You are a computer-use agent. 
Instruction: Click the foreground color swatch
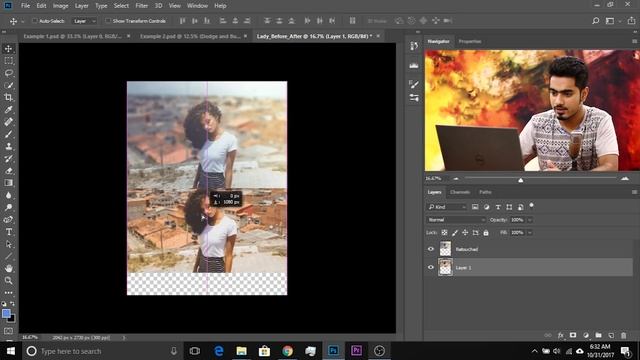click(6, 313)
